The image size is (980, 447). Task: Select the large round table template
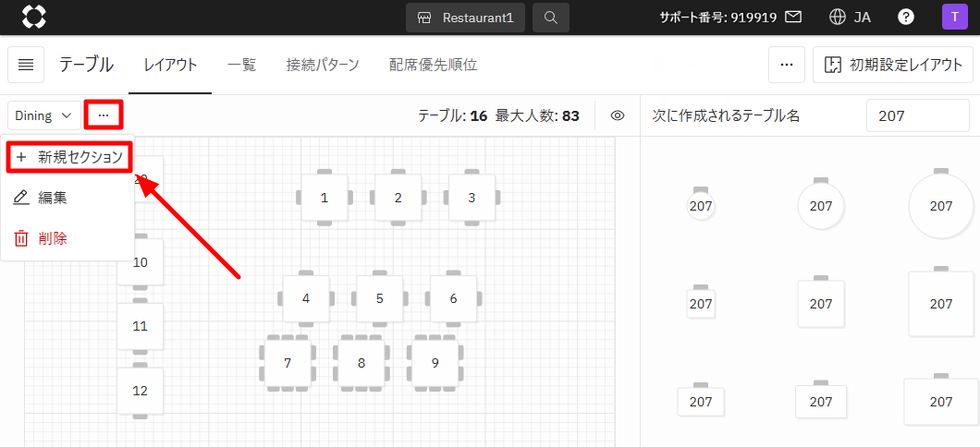point(940,206)
